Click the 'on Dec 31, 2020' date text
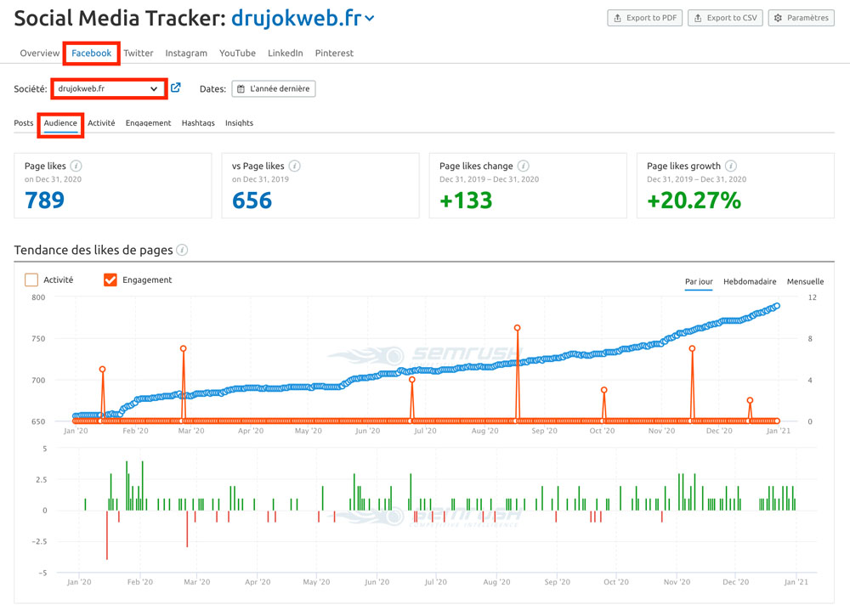This screenshot has width=850, height=616. point(53,179)
